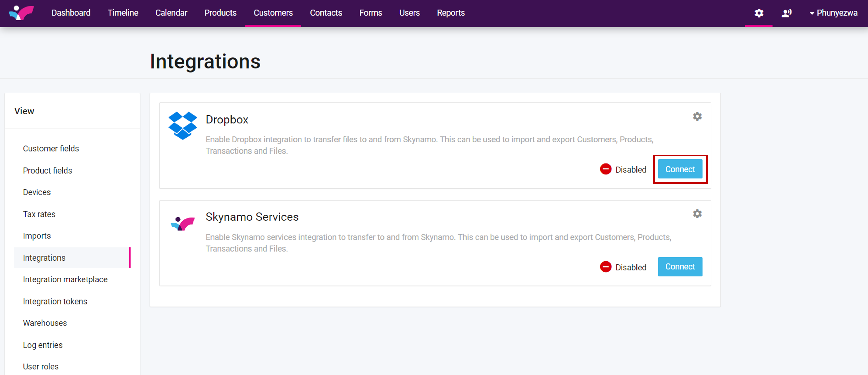868x375 pixels.
Task: Open Skynamo Services settings gear
Action: click(x=697, y=214)
